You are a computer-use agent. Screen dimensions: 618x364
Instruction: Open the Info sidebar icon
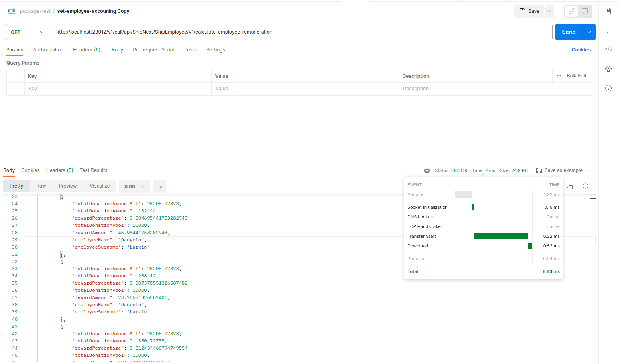(x=608, y=88)
